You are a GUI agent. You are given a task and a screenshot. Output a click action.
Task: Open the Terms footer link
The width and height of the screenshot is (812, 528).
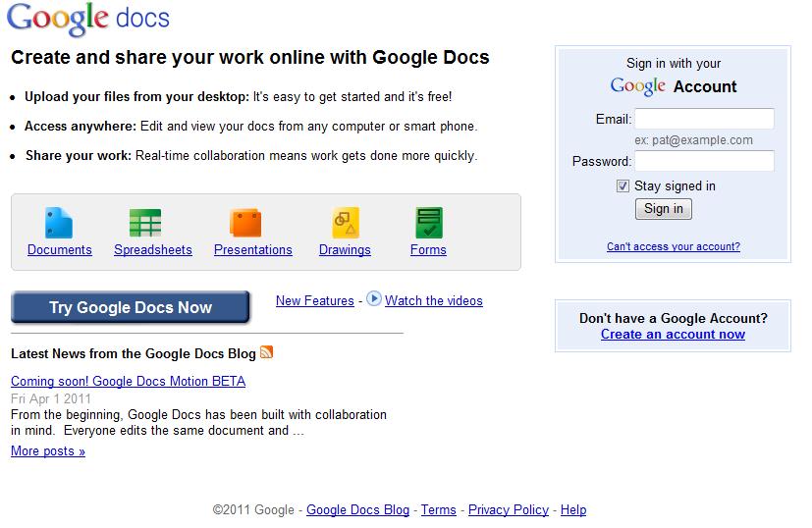click(439, 510)
